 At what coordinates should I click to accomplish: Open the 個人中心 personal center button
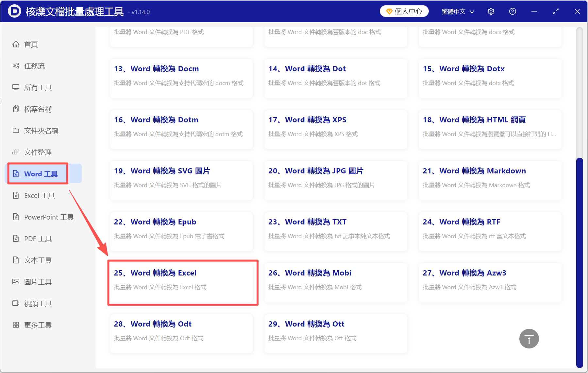pos(404,11)
